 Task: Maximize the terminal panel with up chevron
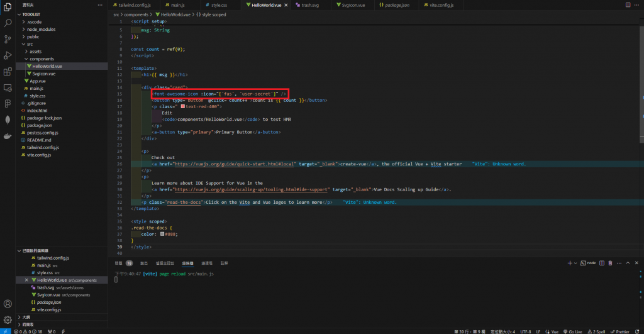[x=628, y=263]
